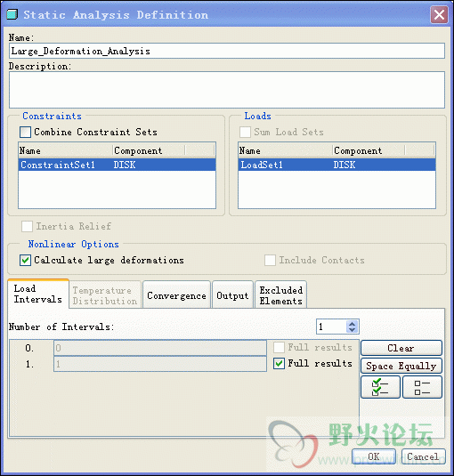Click the uncheck-all intervals icon button
454x476 pixels.
tap(422, 387)
